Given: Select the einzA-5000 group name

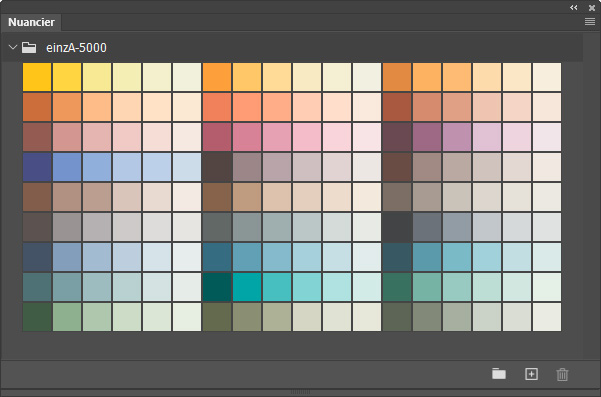Looking at the screenshot, I should [76, 48].
